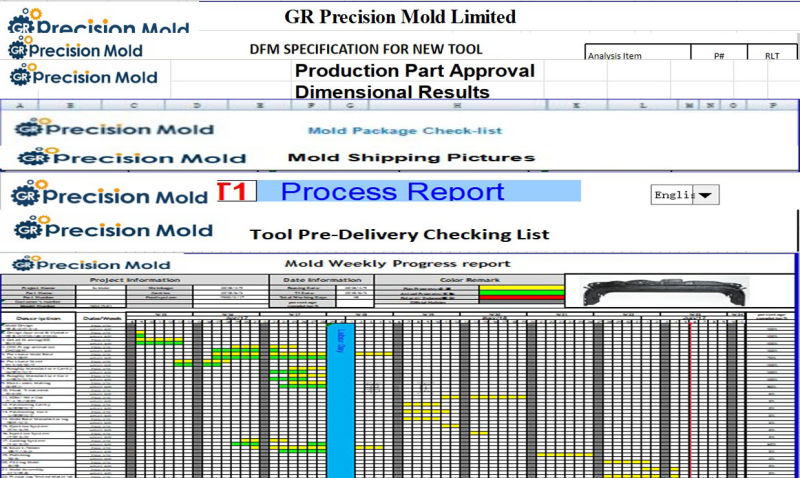Select spreadsheet column header C
Viewport: 800px width, 478px height.
134,106
